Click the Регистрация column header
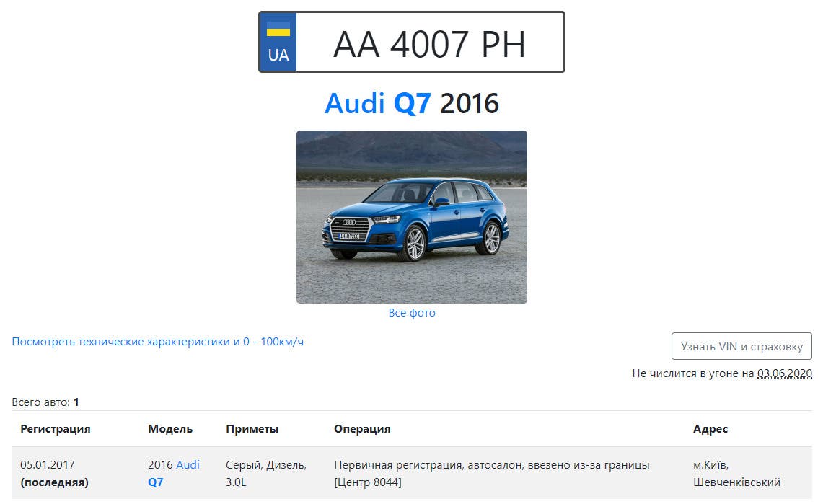 pyautogui.click(x=55, y=428)
